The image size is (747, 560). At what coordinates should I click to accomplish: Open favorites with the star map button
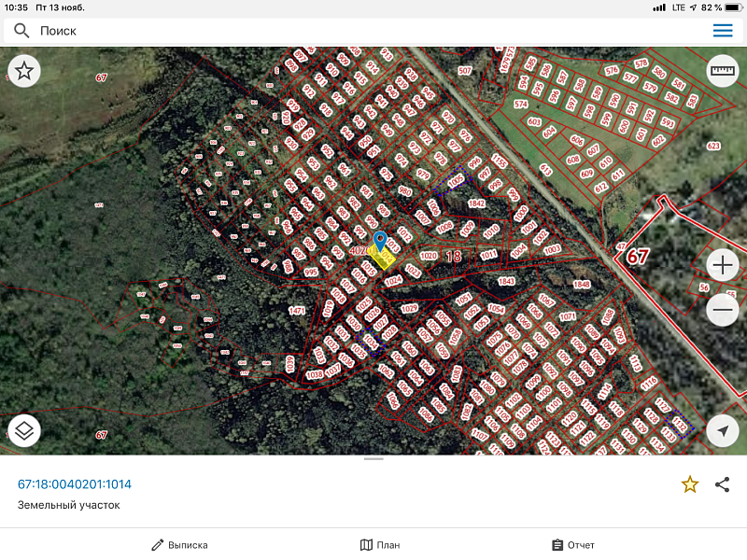click(24, 71)
